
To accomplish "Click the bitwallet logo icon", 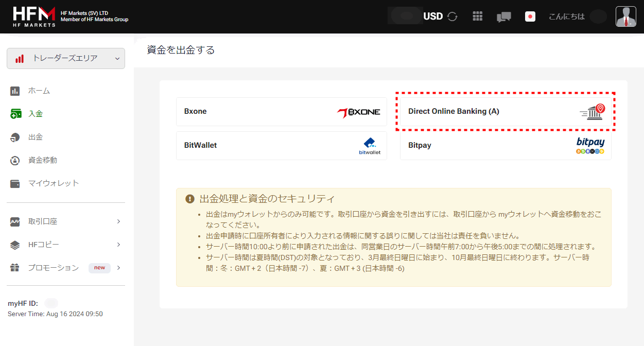I will coord(370,146).
